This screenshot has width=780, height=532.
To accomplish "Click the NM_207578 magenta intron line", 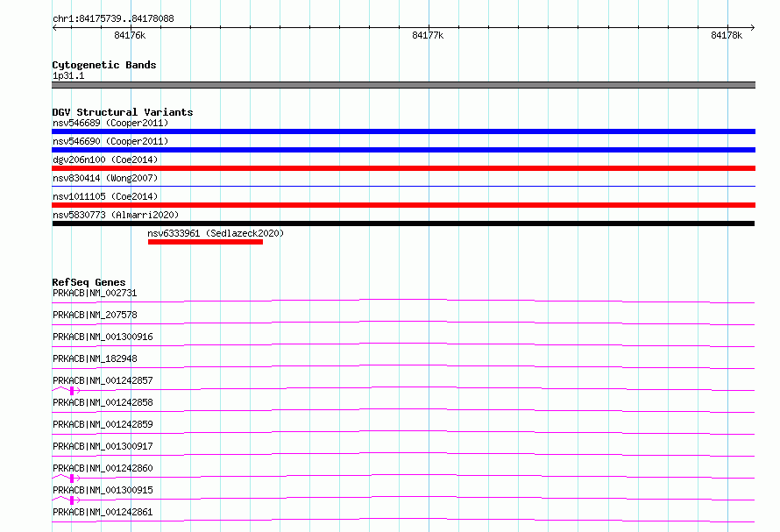I will (x=403, y=323).
